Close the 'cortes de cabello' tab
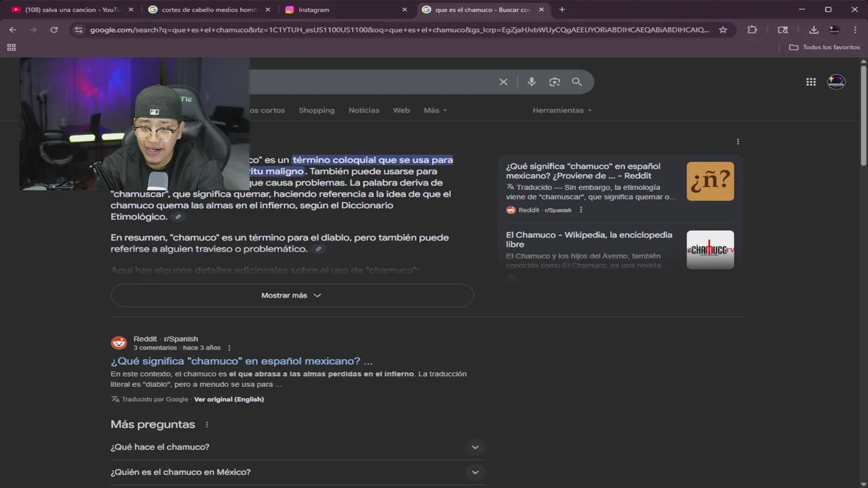 click(268, 9)
